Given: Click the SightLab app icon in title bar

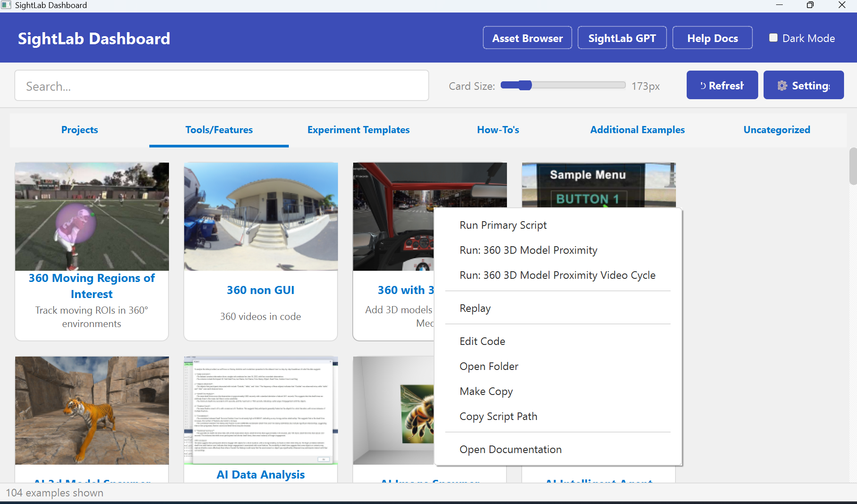Looking at the screenshot, I should click(x=6, y=5).
